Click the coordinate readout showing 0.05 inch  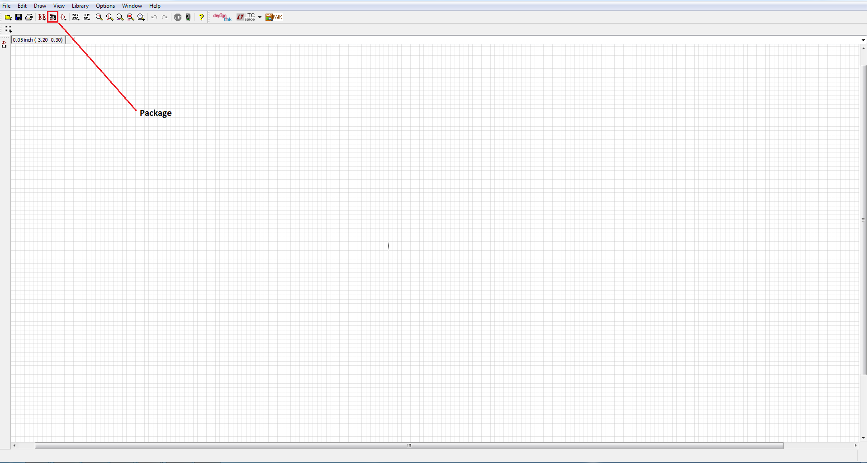[x=38, y=39]
